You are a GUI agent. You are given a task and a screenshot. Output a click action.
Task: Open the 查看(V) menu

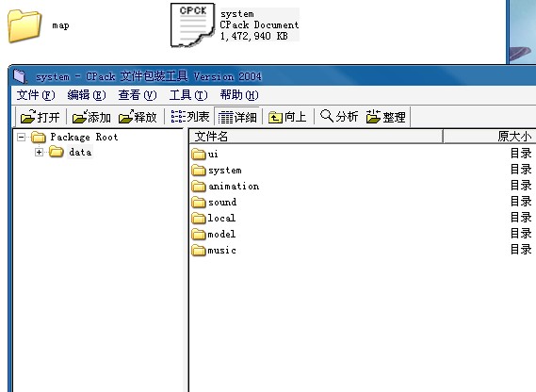pos(138,95)
